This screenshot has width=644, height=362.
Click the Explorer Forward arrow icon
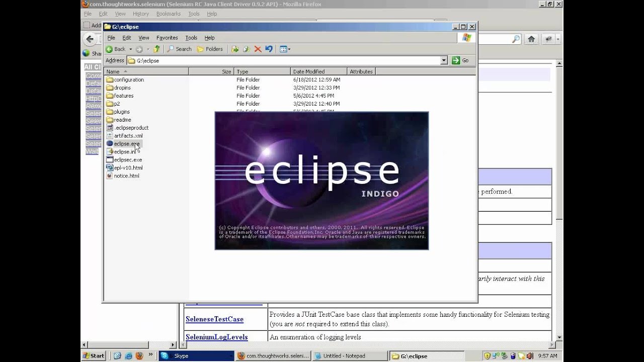(139, 49)
